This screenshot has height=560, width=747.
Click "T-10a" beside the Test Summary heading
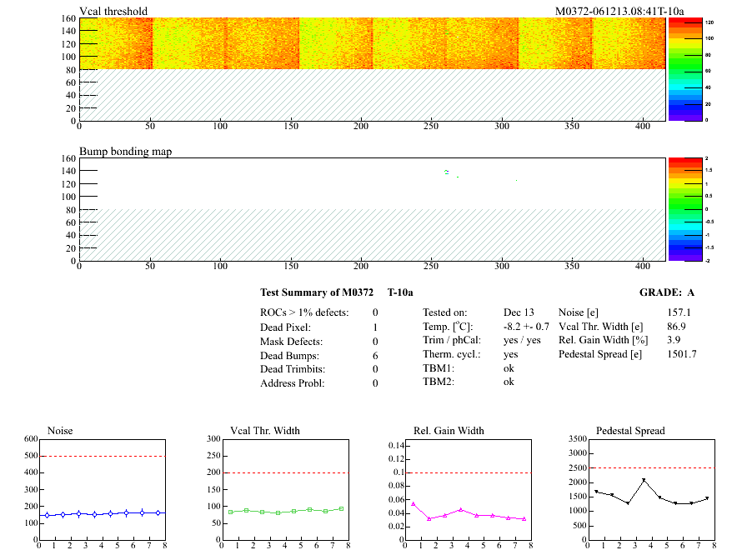(x=400, y=292)
